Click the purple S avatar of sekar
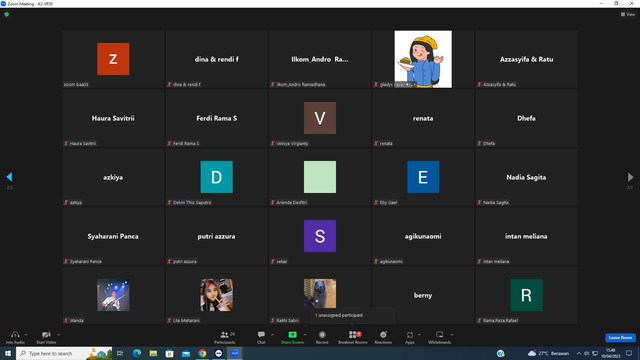 [x=320, y=236]
